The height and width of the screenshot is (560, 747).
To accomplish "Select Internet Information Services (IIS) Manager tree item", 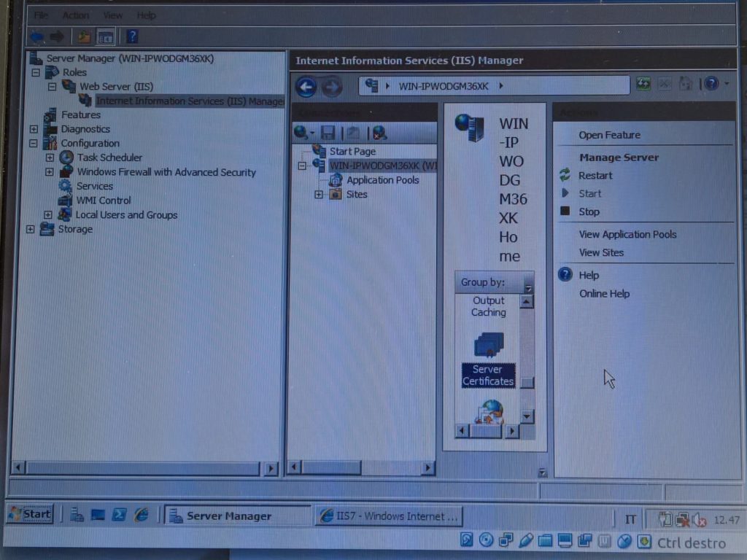I will pos(190,101).
